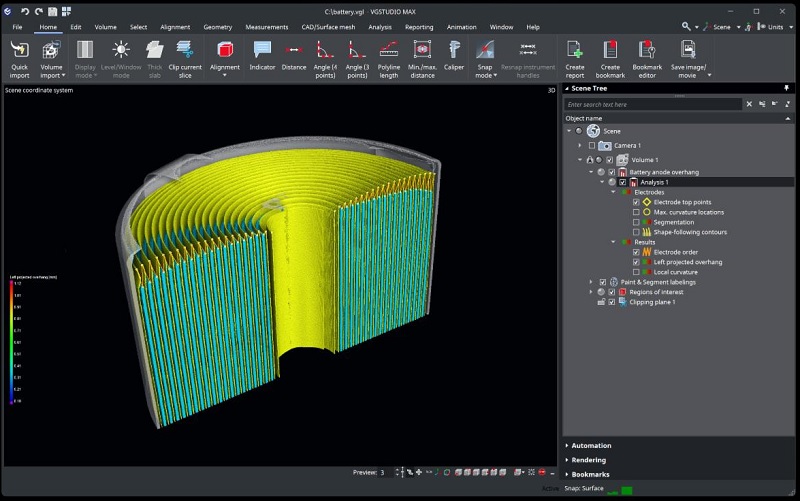800x501 pixels.
Task: Click the Create report icon
Action: click(575, 50)
